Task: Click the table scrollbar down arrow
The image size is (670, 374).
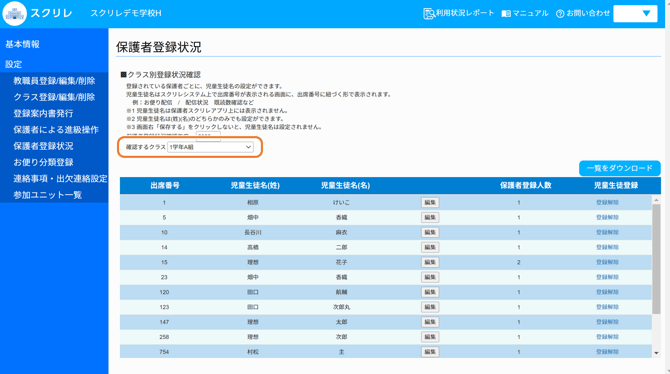Action: pos(656,353)
